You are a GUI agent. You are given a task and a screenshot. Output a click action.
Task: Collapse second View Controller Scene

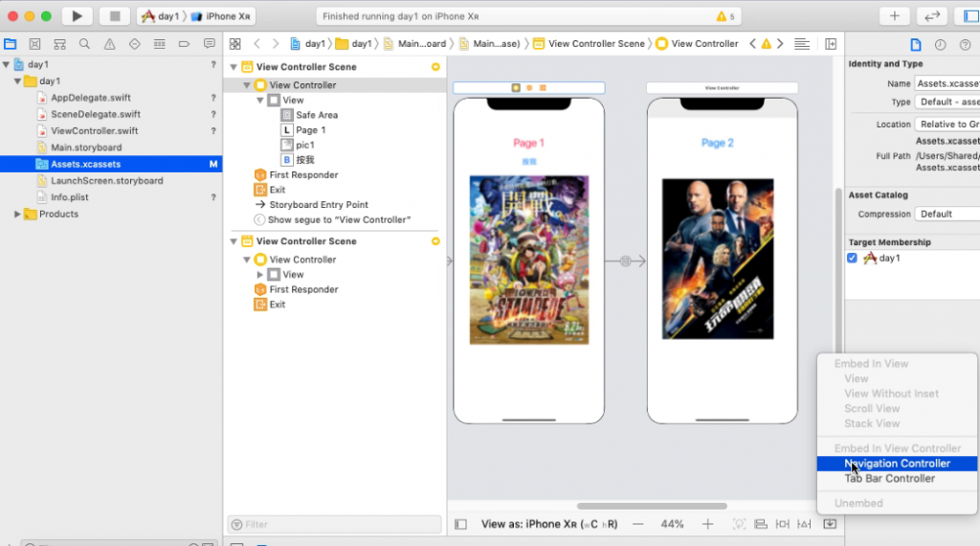point(234,241)
